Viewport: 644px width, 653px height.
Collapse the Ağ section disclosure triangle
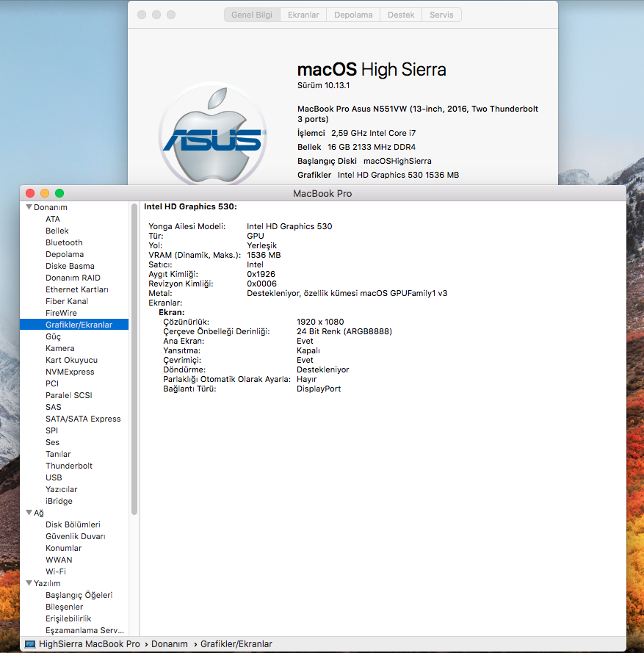29,513
